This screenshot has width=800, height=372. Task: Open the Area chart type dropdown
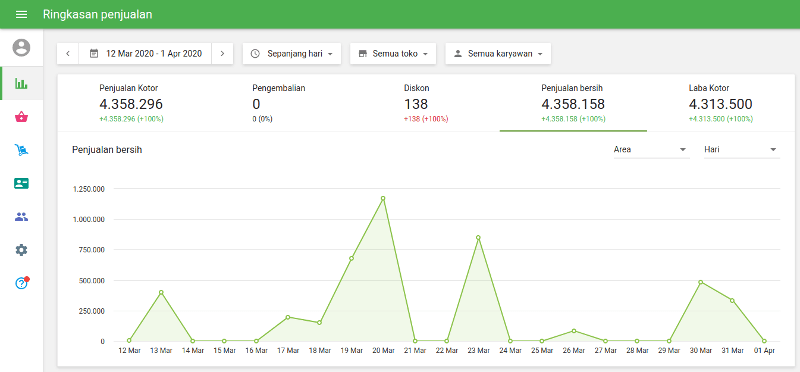tap(651, 150)
